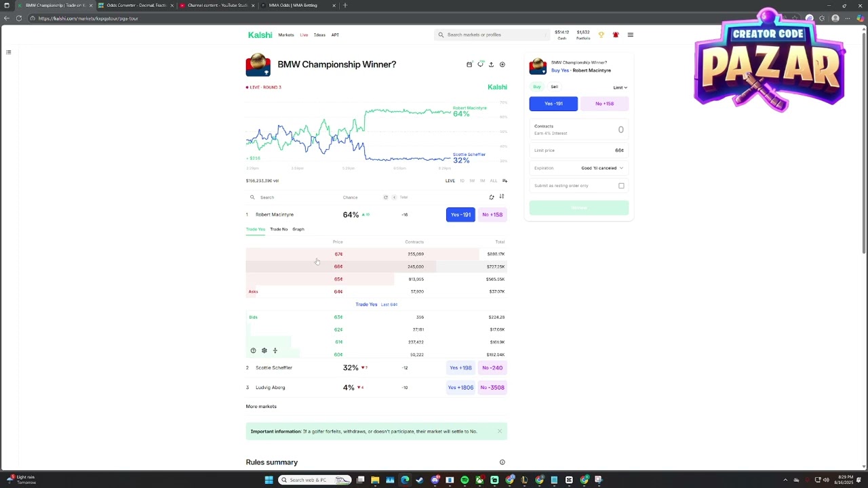
Task: Open order book settings gear icon
Action: [264, 350]
